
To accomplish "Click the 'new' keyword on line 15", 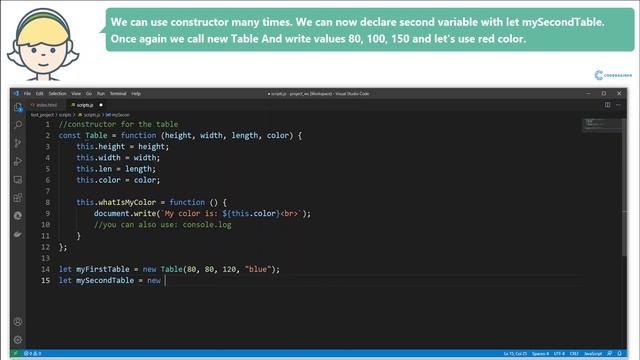I will coord(154,280).
